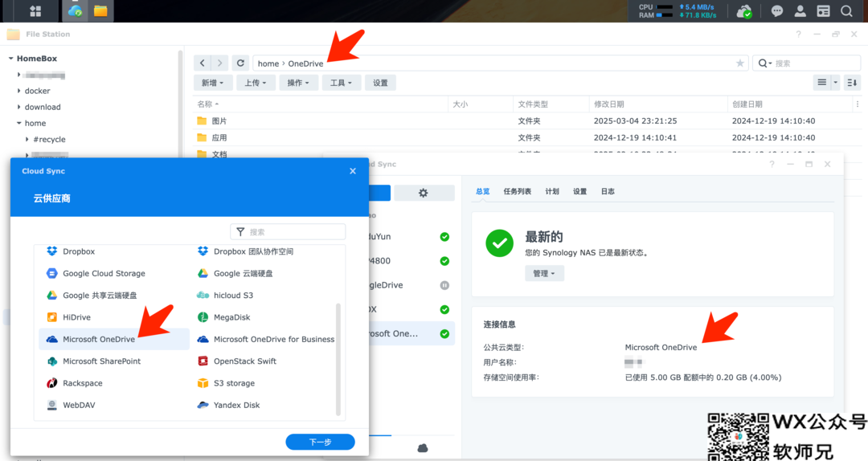Open the 新增 dropdown
This screenshot has height=461, width=868.
(212, 83)
